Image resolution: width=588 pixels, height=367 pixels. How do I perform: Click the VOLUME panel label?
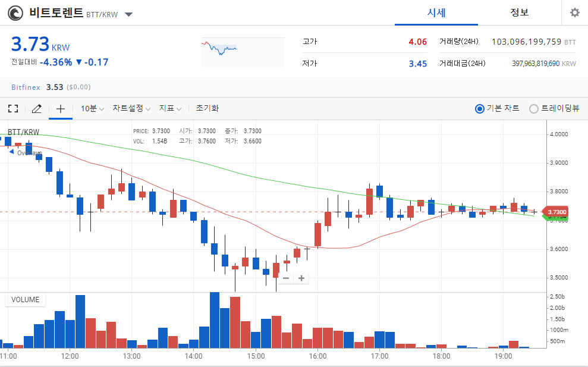[25, 299]
